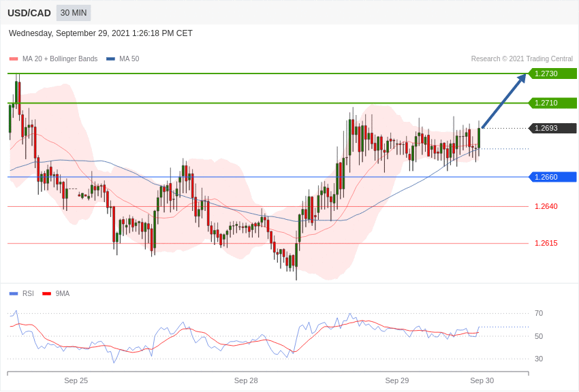Click the 'RSI' legend label
The width and height of the screenshot is (579, 392).
click(28, 293)
